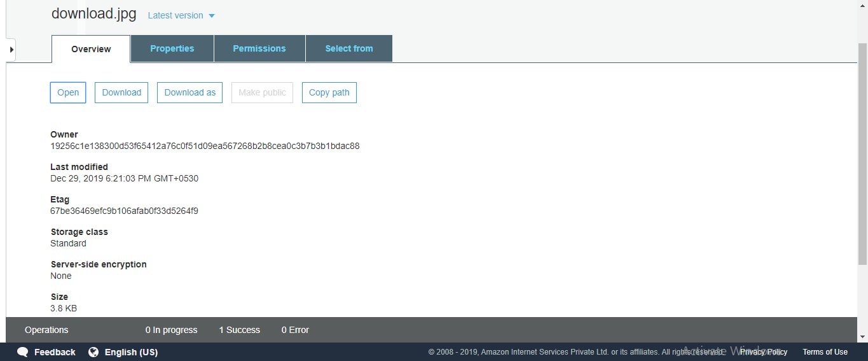Screen dimensions: 868x361
Task: Select the Etag value text
Action: point(124,211)
